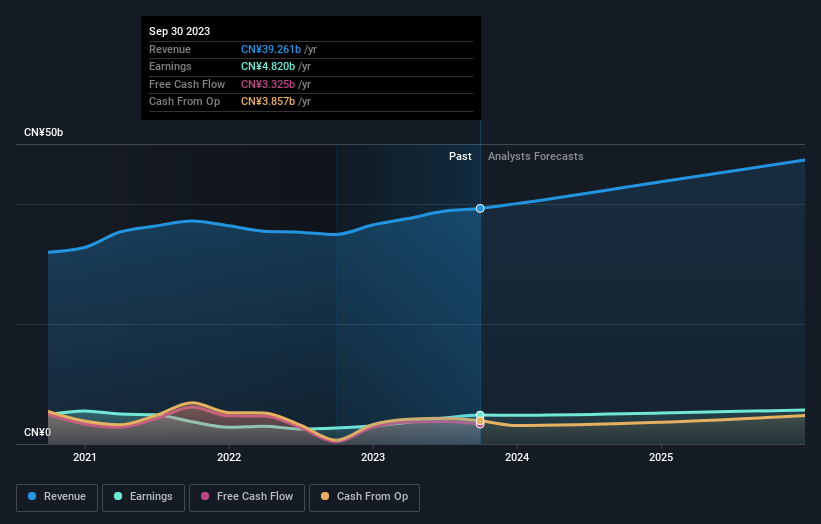
Task: Click the CN¥4.820b earnings value
Action: point(268,66)
